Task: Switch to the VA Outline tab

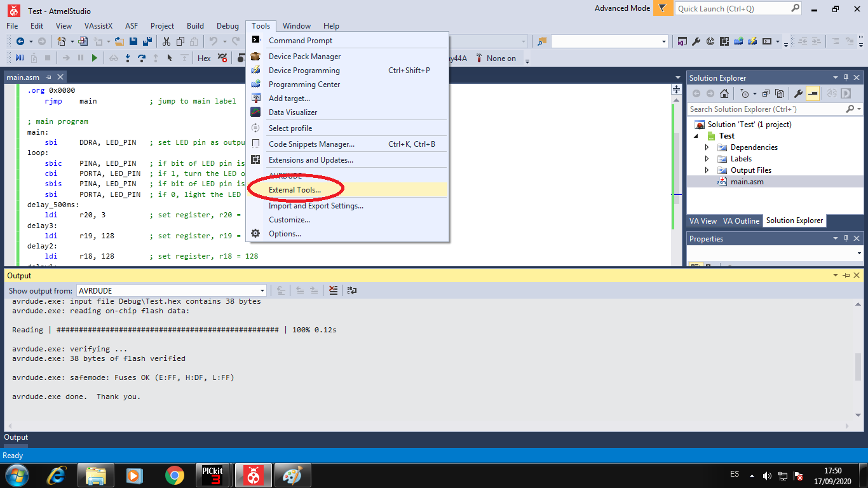Action: pyautogui.click(x=741, y=221)
